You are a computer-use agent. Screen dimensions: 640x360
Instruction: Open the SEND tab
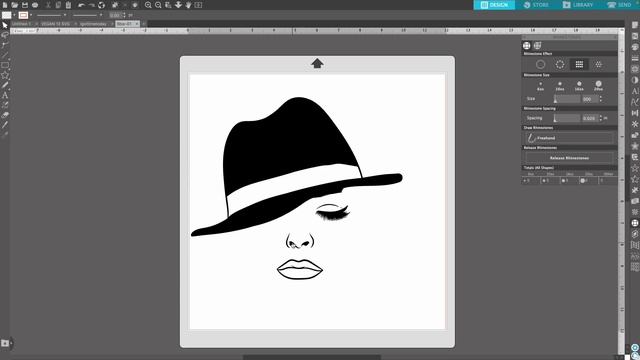click(x=619, y=5)
